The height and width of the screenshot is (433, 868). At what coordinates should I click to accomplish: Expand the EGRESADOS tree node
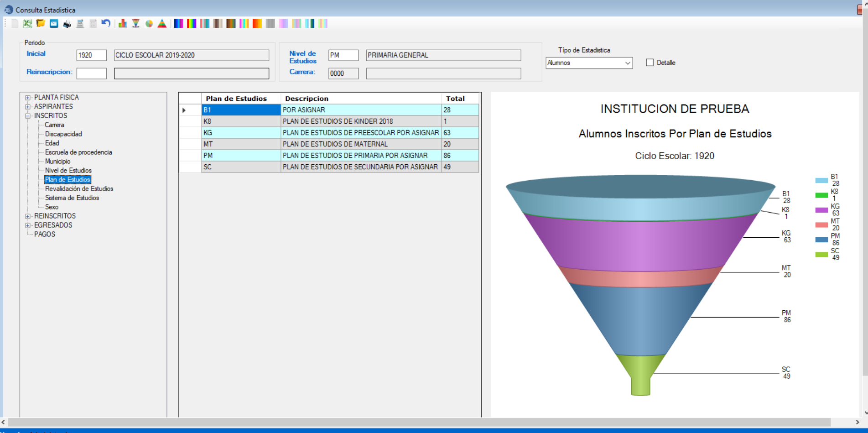pyautogui.click(x=28, y=225)
